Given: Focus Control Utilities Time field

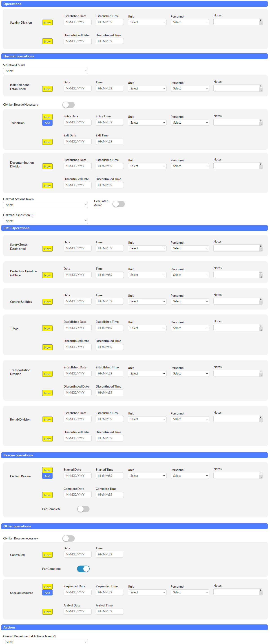Looking at the screenshot, I should [x=110, y=301].
